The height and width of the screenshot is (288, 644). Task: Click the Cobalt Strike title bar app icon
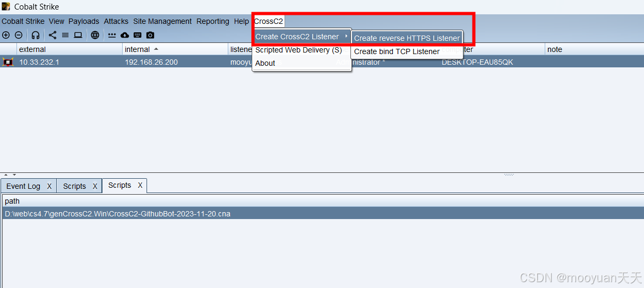[6, 6]
